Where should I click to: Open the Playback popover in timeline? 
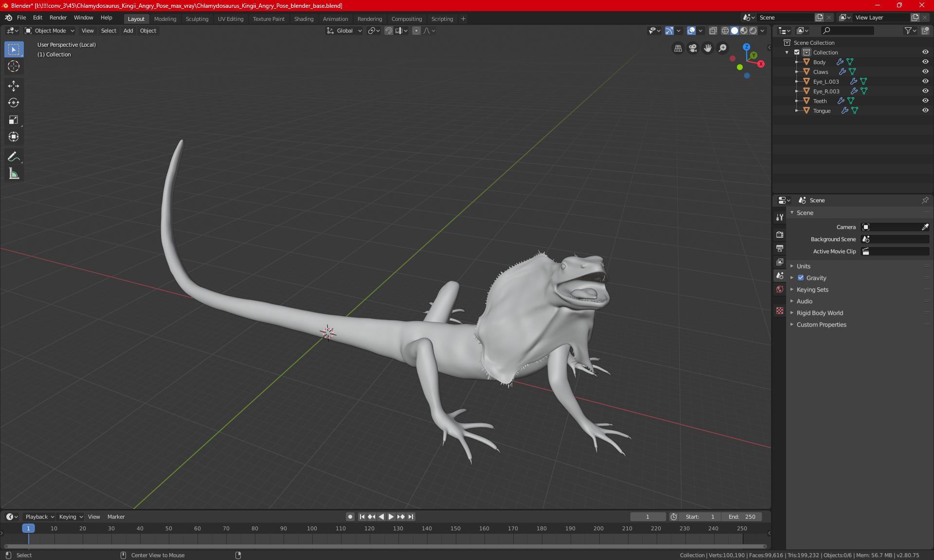tap(39, 517)
